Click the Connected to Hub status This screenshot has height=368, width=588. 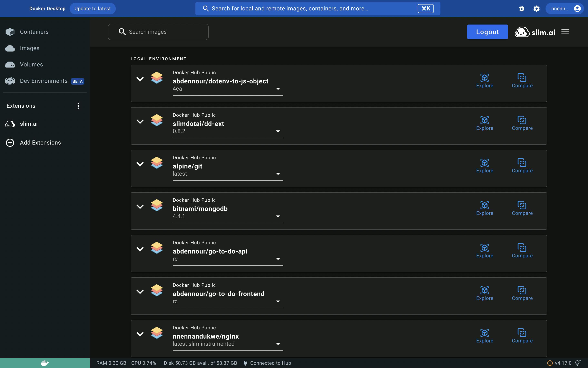coord(267,363)
